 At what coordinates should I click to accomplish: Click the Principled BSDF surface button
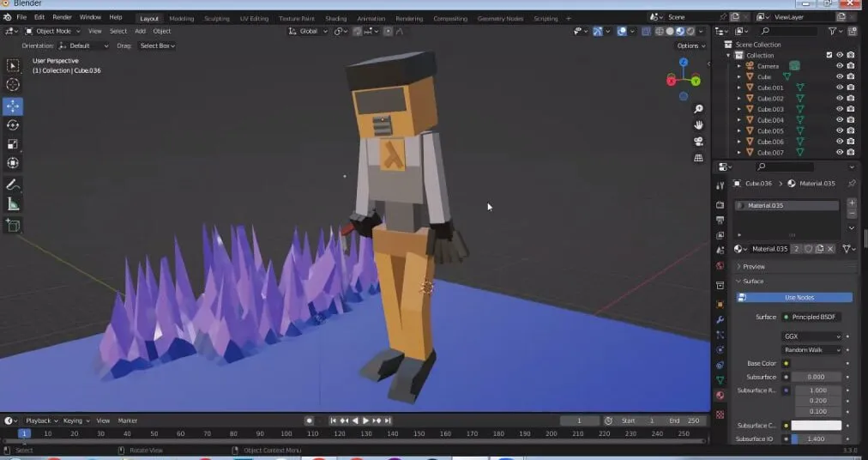[812, 317]
